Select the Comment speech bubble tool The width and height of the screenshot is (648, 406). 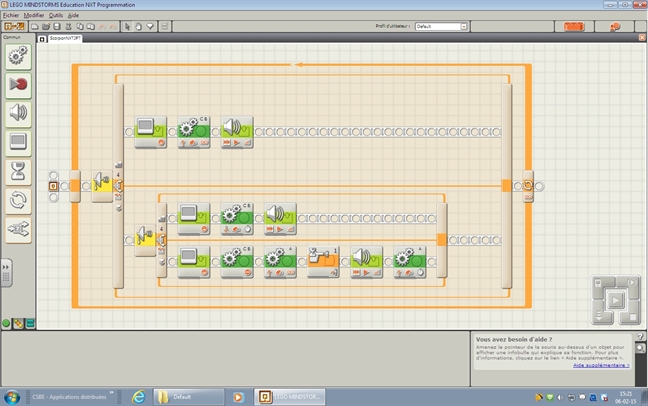point(150,26)
